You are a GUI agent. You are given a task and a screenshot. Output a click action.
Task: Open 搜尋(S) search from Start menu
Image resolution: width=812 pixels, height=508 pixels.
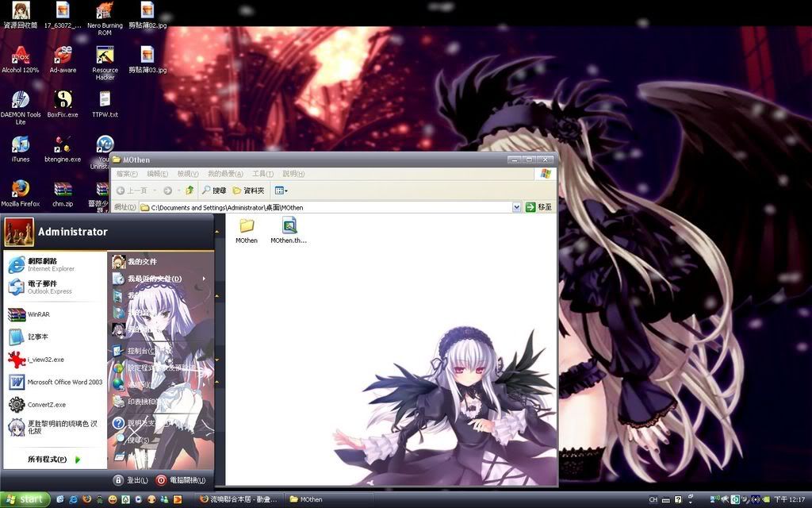[160, 440]
